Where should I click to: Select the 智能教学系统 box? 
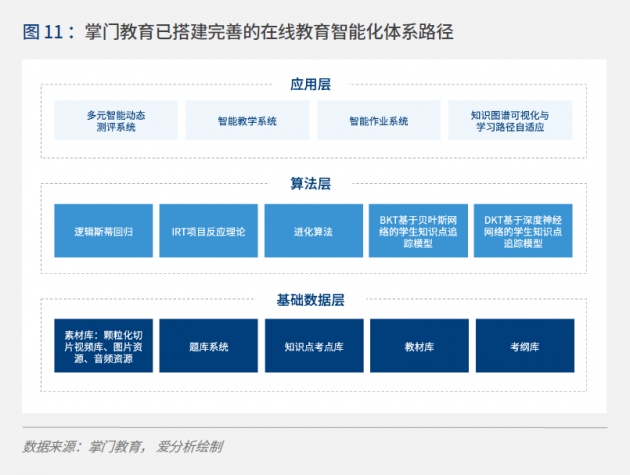coord(247,120)
